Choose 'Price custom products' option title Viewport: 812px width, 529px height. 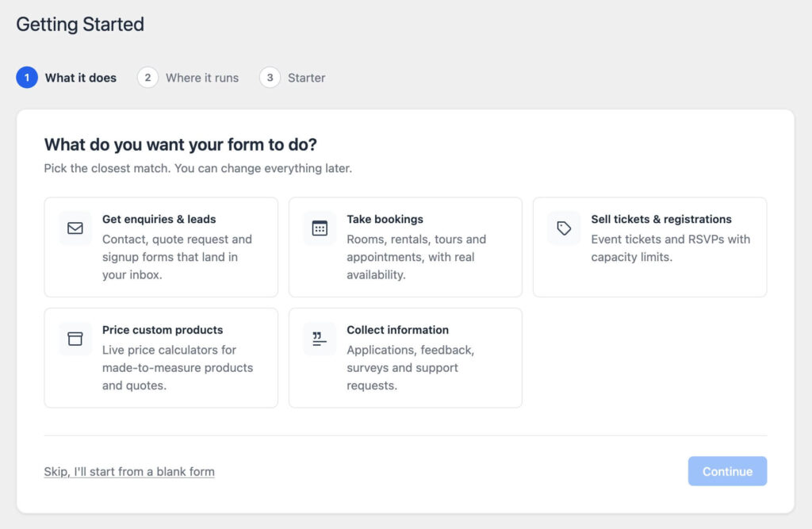click(163, 330)
